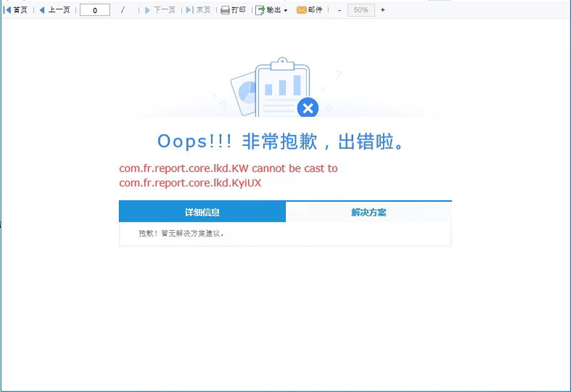Click the red cast error message
571x392 pixels.
pos(228,175)
